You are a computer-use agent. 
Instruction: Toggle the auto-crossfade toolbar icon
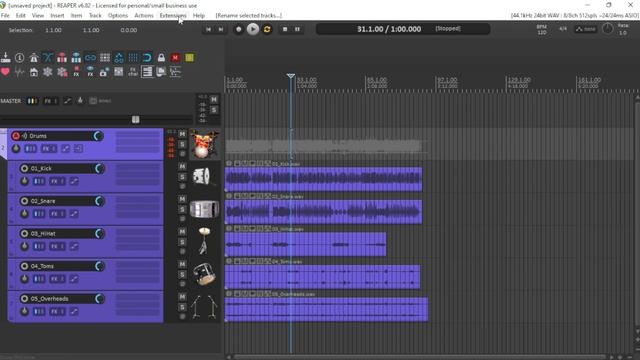click(48, 58)
